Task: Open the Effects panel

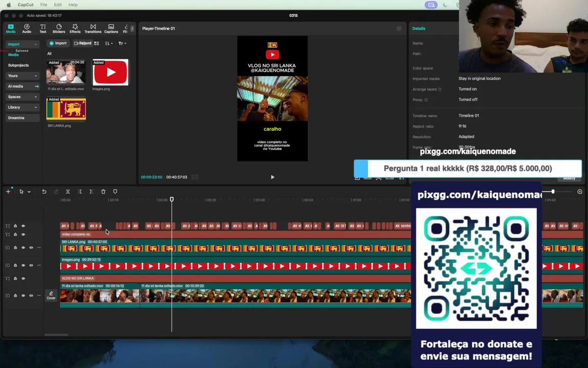Action: point(75,29)
